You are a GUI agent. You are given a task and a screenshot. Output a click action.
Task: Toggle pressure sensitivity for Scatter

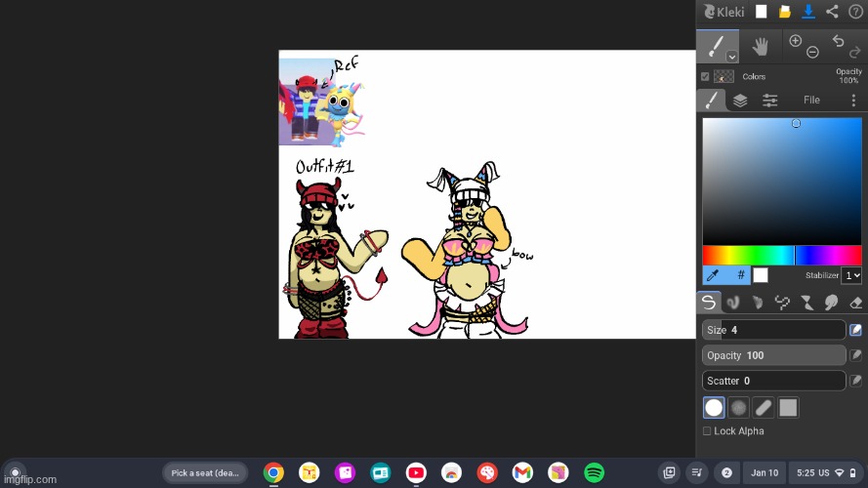click(x=856, y=381)
